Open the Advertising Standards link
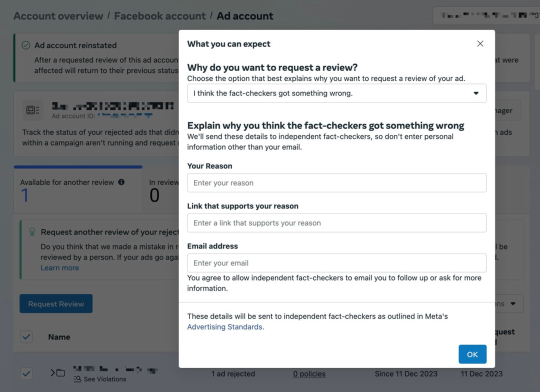540x392 pixels. 225,327
